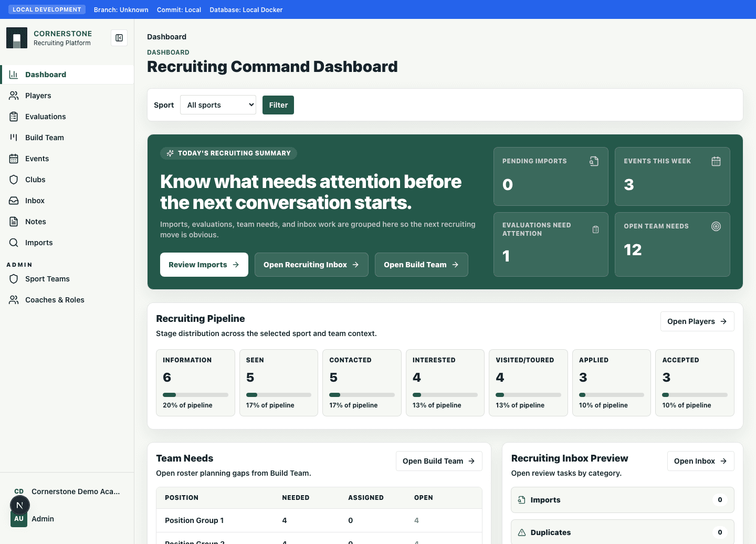Click the round N badge icon
This screenshot has width=756, height=544.
click(x=19, y=505)
